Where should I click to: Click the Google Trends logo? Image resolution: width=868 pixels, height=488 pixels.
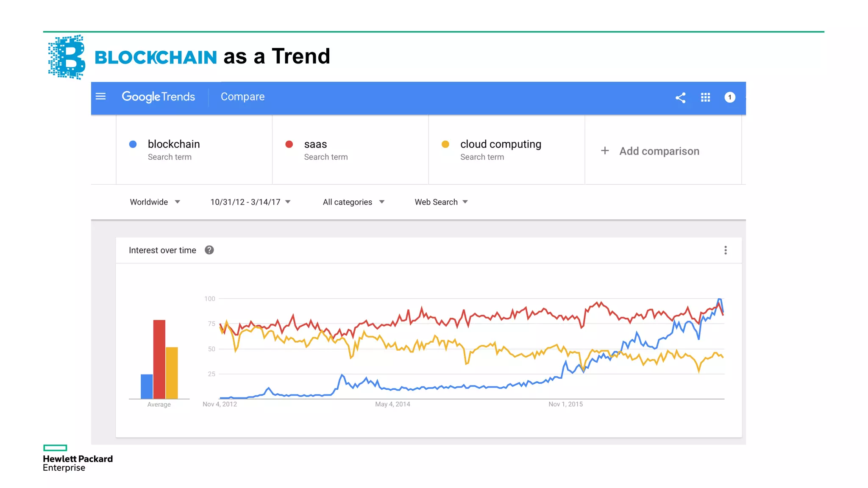[158, 97]
